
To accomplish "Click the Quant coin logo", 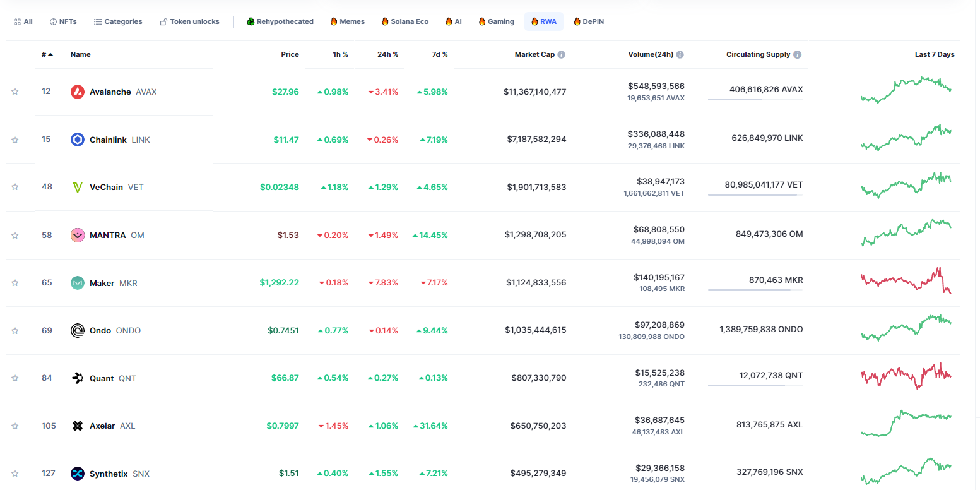I will click(x=78, y=378).
